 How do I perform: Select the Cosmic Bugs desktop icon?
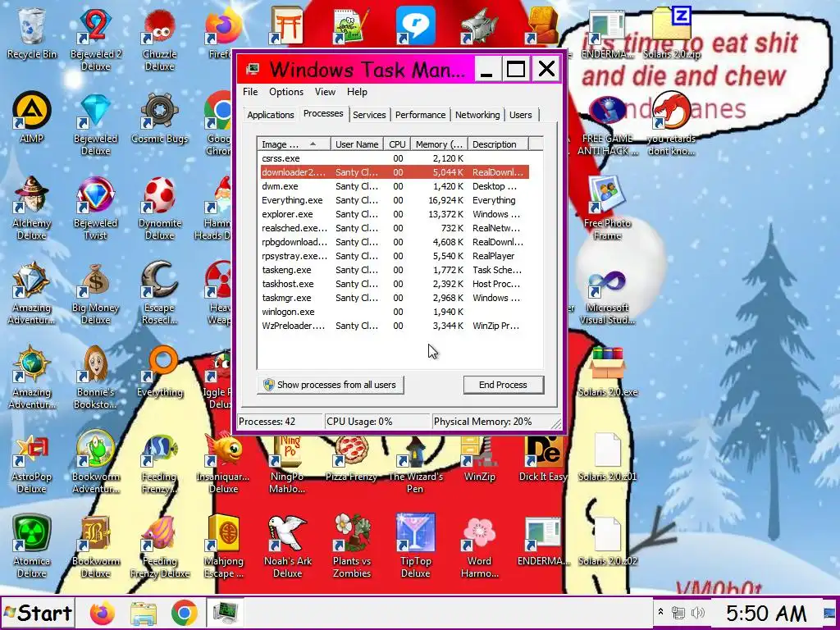coord(160,118)
